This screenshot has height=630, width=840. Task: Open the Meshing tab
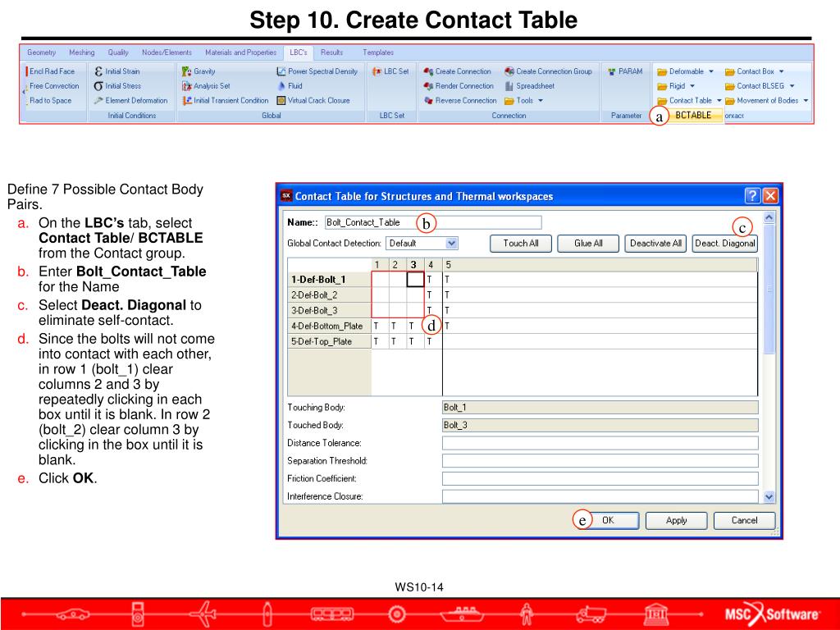click(81, 52)
